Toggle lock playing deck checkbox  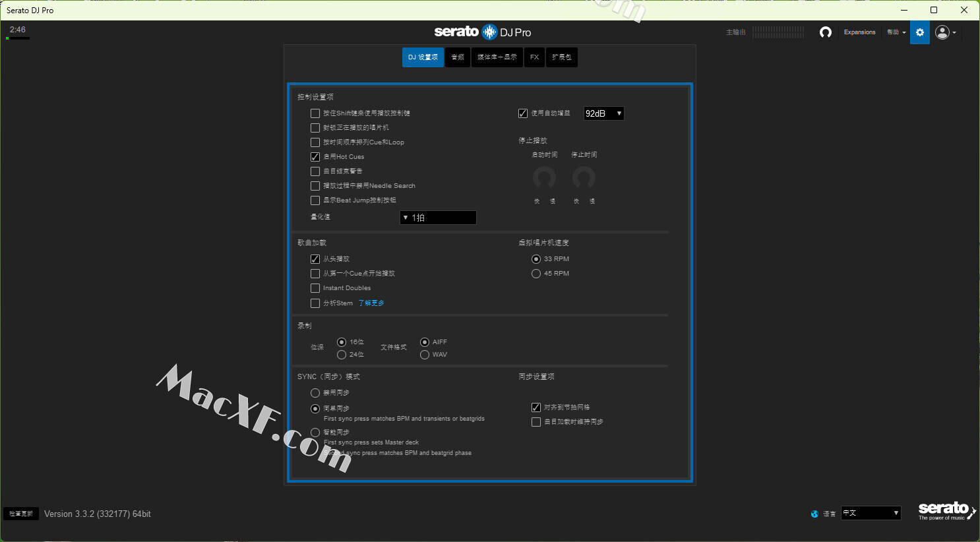(x=315, y=128)
